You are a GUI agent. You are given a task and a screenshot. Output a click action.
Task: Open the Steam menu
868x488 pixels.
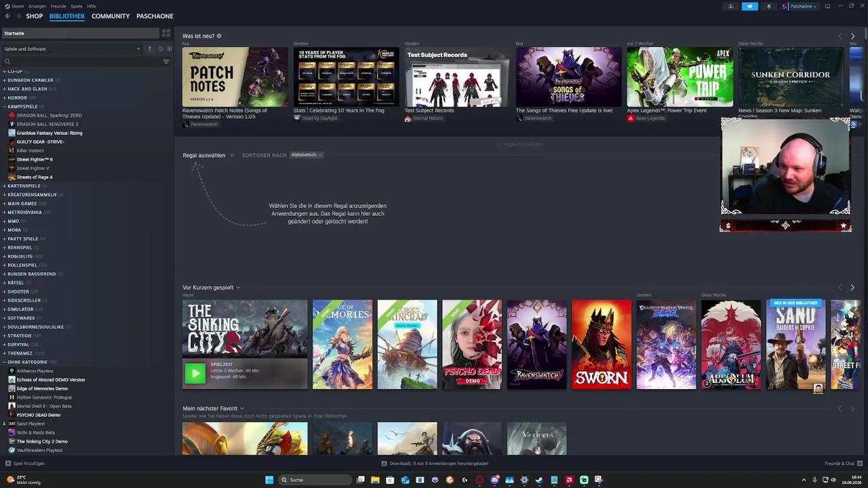[17, 6]
